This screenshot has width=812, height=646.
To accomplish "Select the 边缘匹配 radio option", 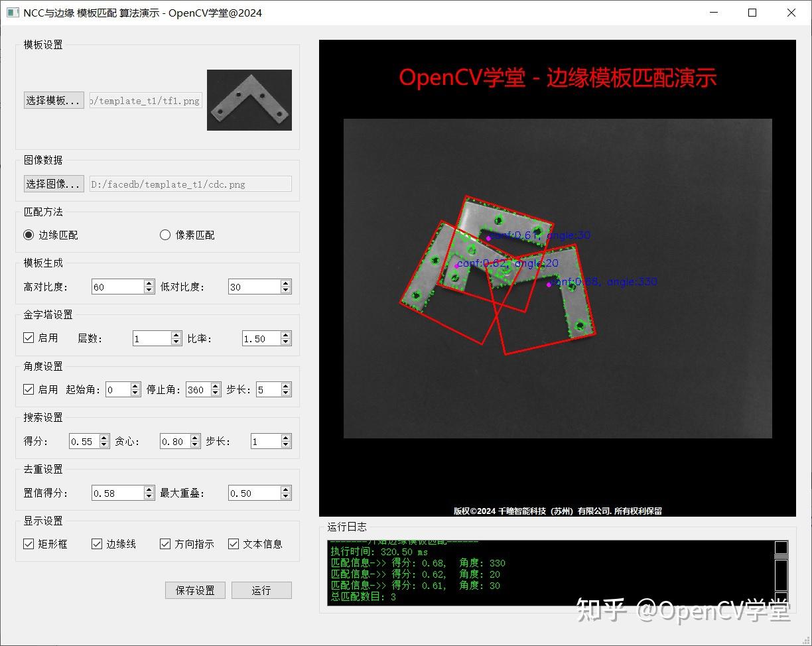I will point(27,234).
